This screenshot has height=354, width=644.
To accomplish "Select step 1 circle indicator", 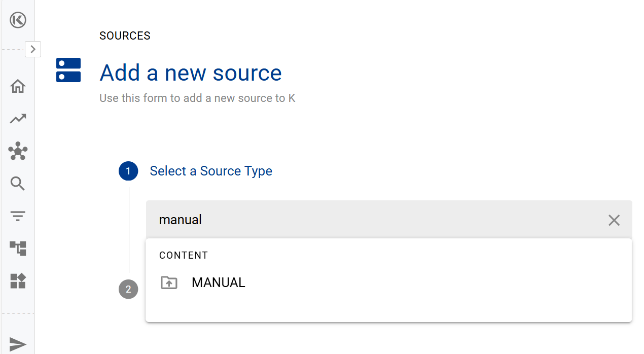I will 128,171.
